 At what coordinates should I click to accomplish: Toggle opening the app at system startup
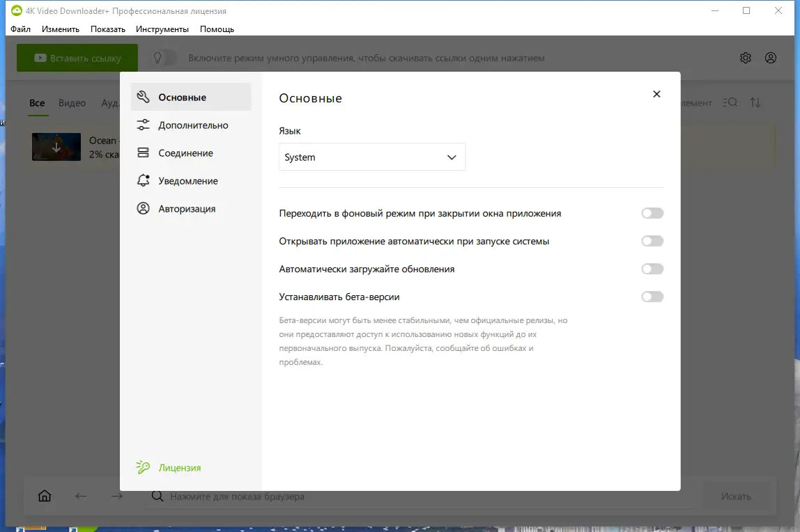tap(652, 241)
